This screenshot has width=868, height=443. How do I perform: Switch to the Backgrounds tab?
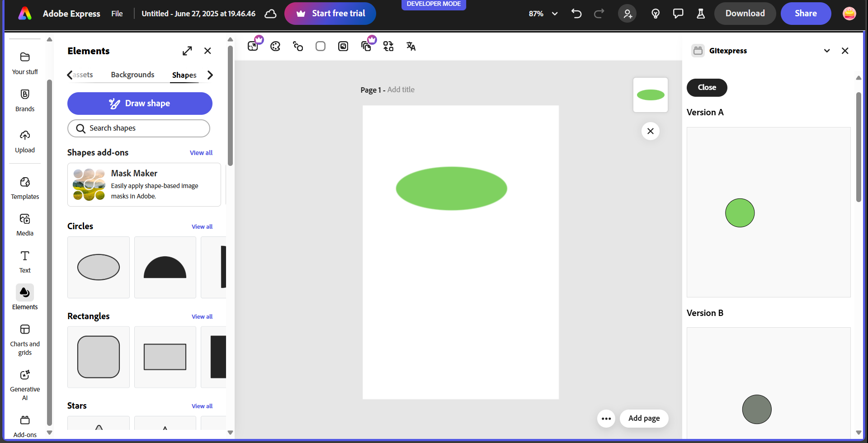pyautogui.click(x=132, y=75)
